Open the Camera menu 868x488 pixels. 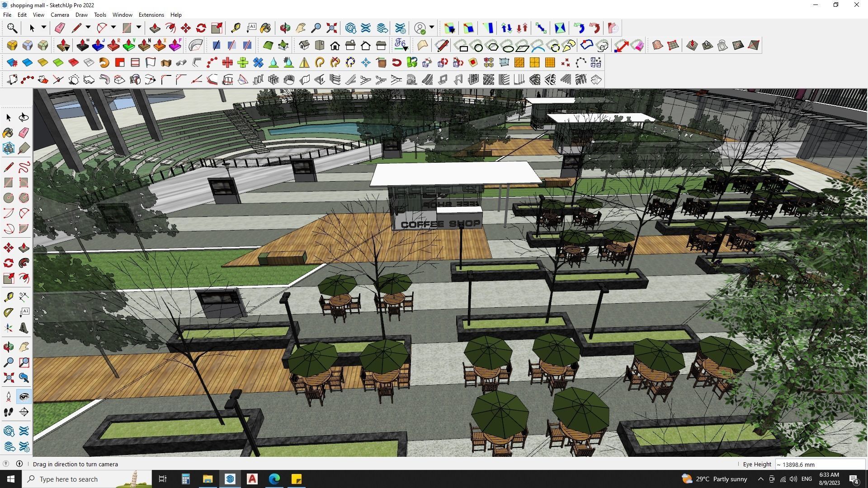click(60, 15)
